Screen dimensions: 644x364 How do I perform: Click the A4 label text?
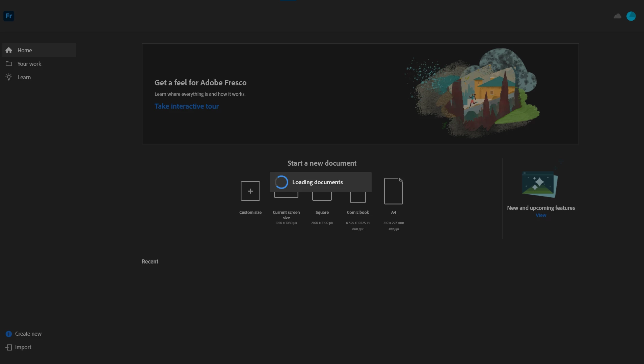click(394, 212)
